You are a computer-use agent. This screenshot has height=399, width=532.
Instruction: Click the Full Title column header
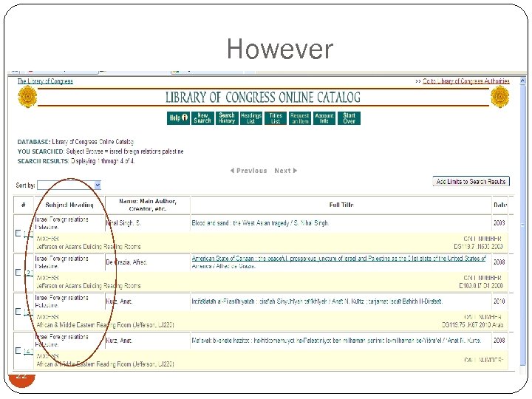[x=341, y=205]
